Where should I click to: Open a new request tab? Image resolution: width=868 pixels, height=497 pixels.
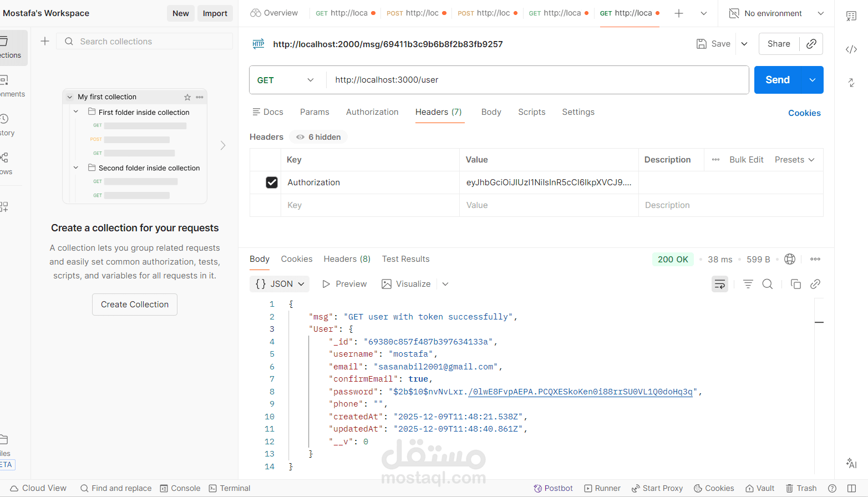tap(679, 13)
